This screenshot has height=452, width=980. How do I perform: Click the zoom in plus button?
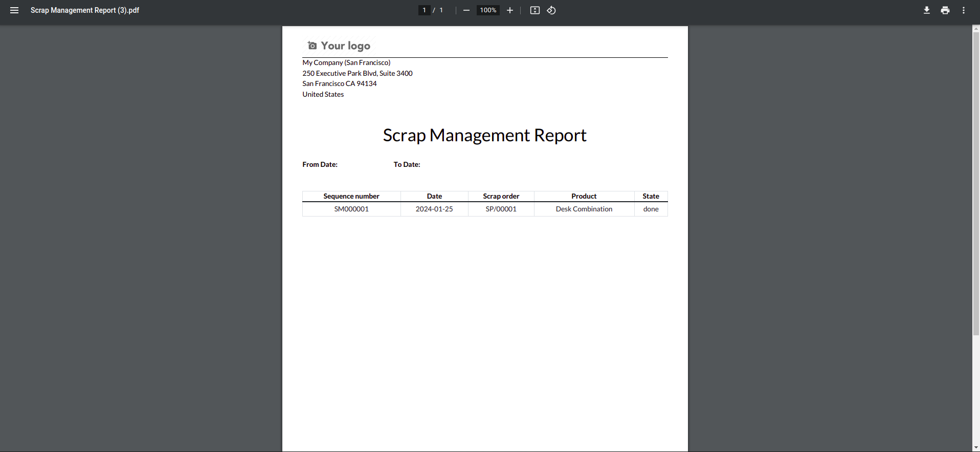pyautogui.click(x=509, y=10)
